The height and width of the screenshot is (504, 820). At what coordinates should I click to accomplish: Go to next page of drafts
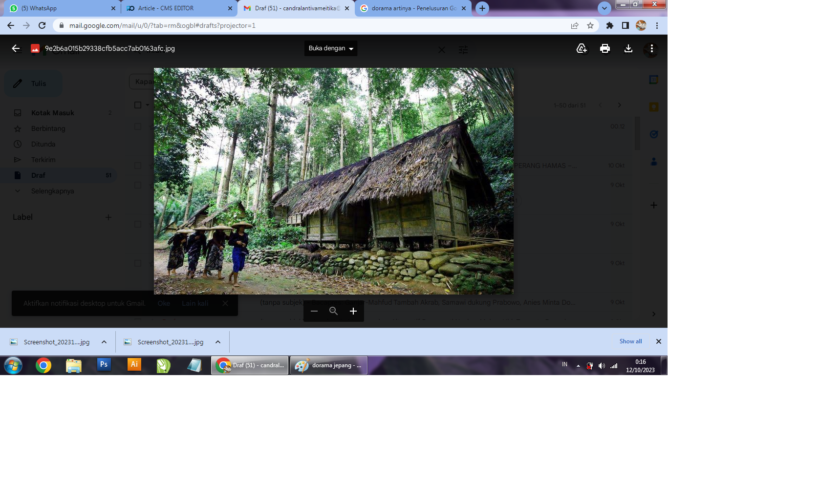(619, 105)
